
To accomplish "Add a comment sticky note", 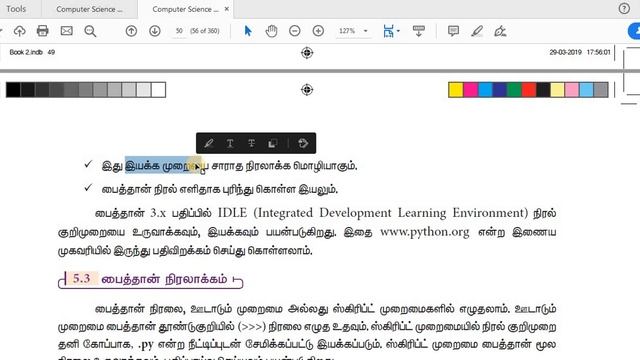I will (x=453, y=31).
